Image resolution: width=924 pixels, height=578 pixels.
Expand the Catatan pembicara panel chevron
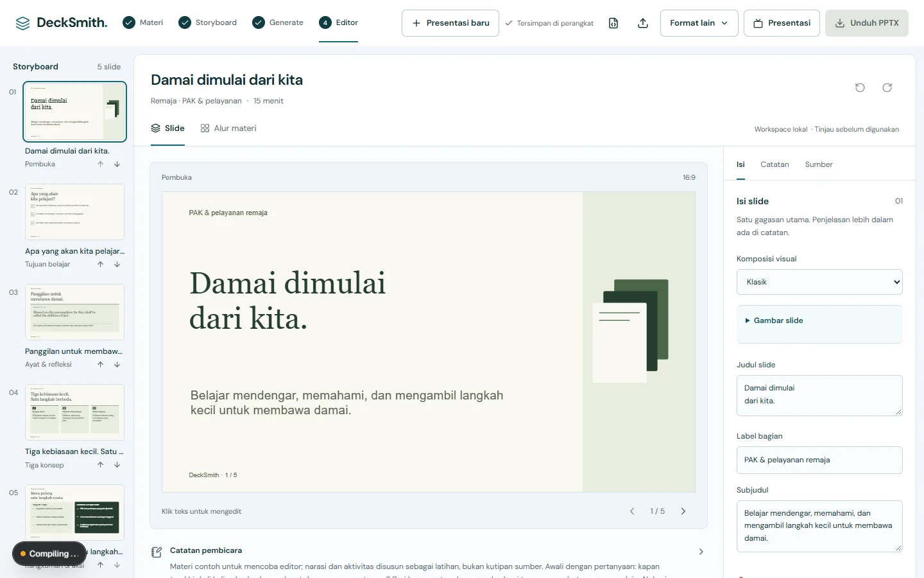(701, 552)
